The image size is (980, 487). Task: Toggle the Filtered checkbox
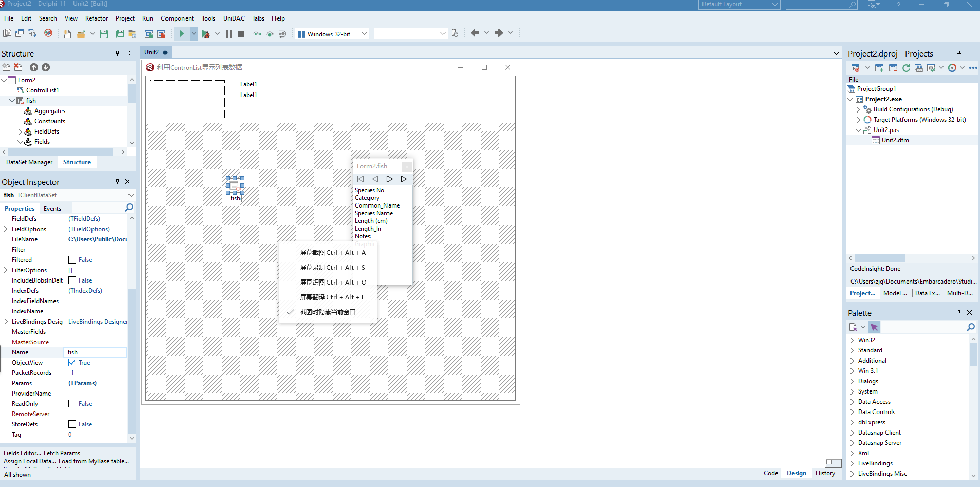(x=72, y=260)
